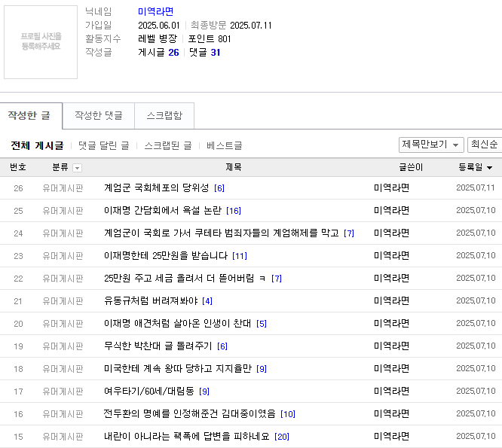Click author 미역라면 in row 26
The height and width of the screenshot is (448, 502).
click(x=391, y=187)
